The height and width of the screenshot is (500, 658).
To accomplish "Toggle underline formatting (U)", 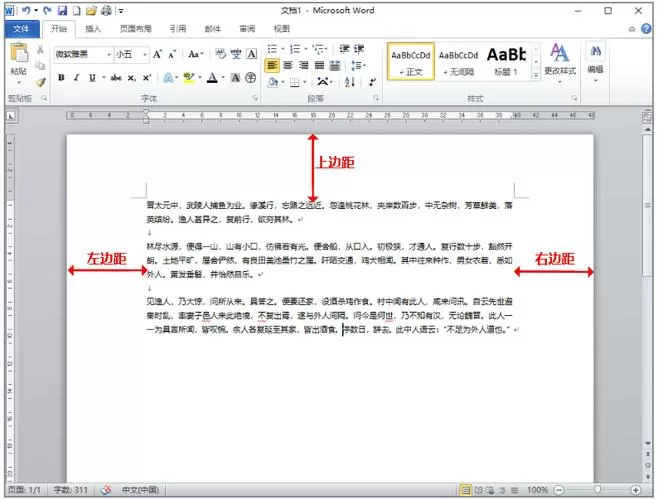I will [x=92, y=78].
